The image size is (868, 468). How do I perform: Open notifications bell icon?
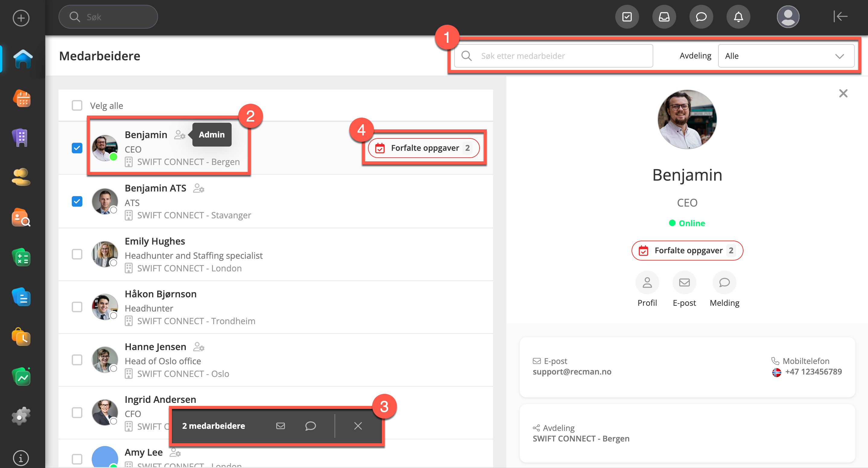(738, 17)
